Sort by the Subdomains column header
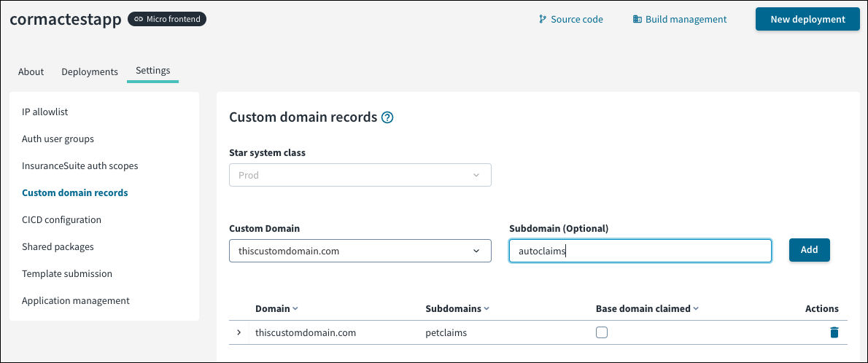This screenshot has height=363, width=868. (x=457, y=308)
